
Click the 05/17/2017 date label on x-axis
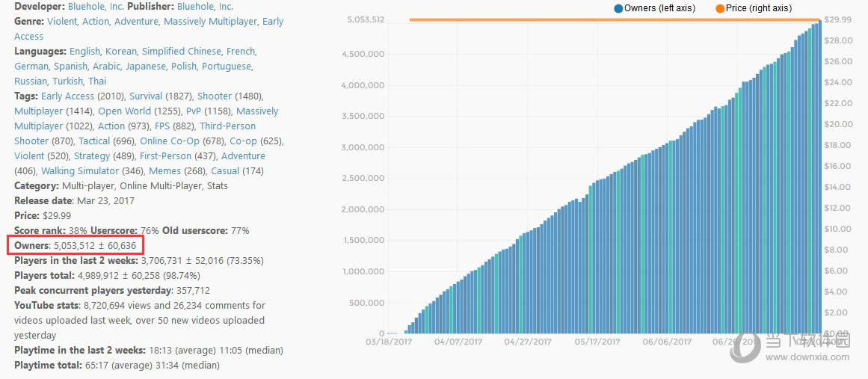point(597,342)
